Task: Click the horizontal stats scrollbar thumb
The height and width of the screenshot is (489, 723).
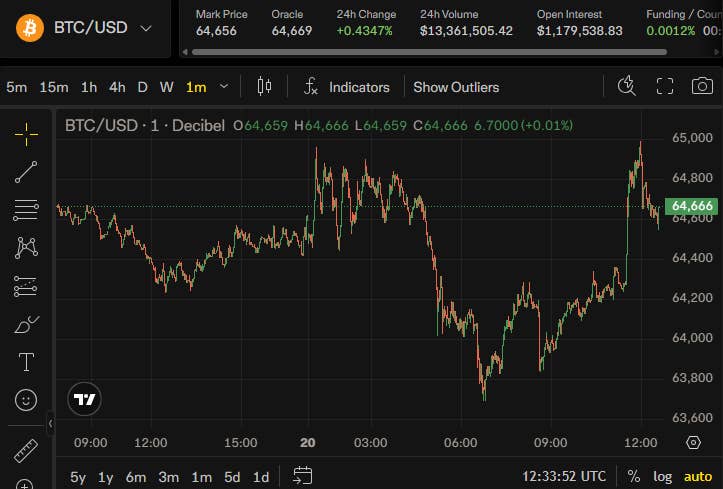Action: click(x=429, y=52)
